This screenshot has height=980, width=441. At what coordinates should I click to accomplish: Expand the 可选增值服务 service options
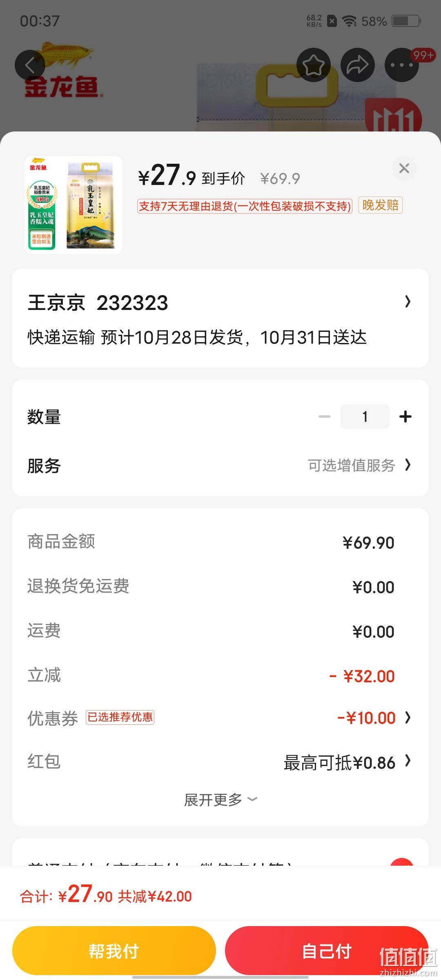click(x=359, y=465)
